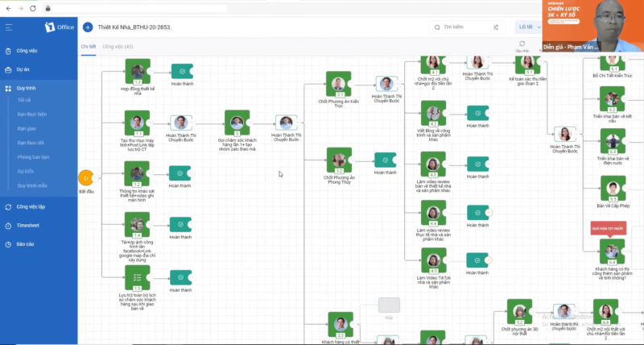Open Bạn thực hiện submenu link

tap(32, 114)
